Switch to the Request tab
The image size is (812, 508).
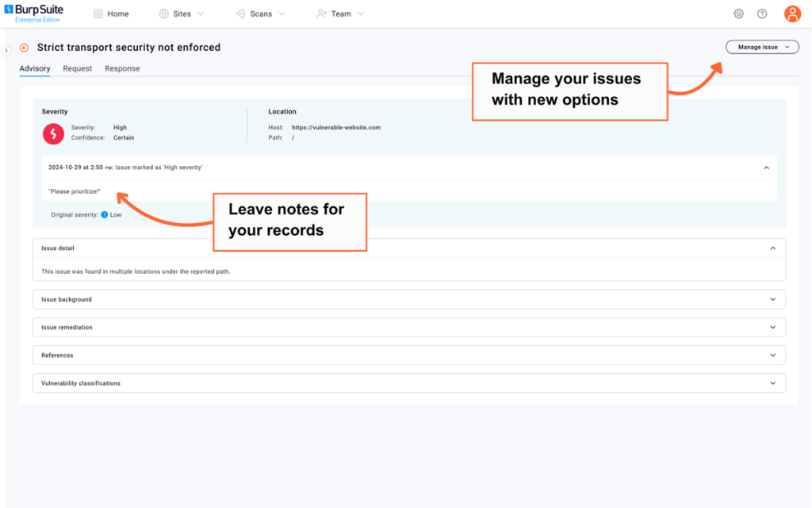click(77, 68)
